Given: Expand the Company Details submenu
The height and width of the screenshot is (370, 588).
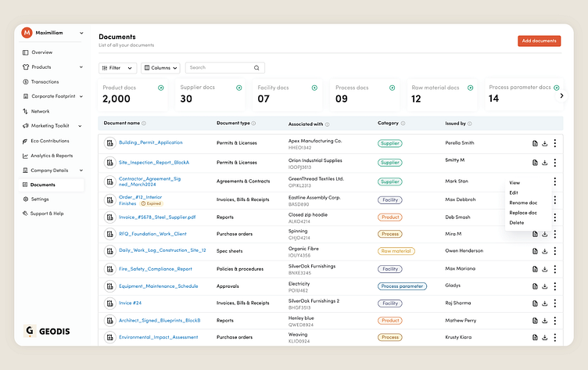Looking at the screenshot, I should point(81,171).
